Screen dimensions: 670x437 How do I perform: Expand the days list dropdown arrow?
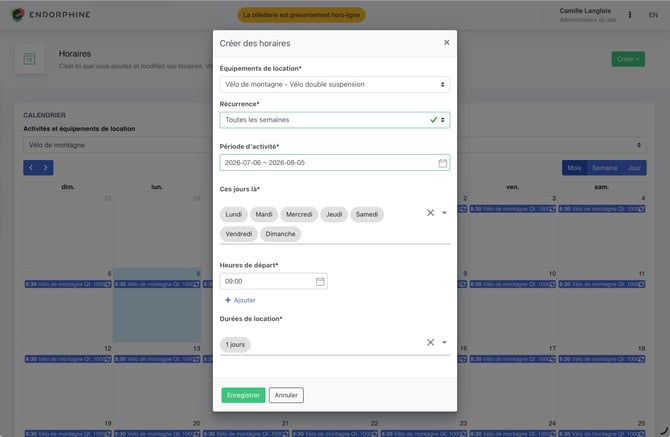tap(444, 212)
